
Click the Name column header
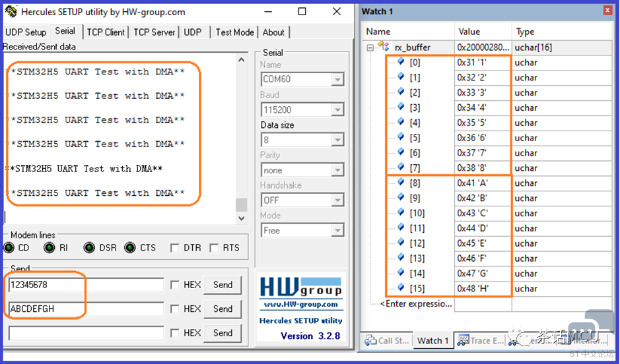tap(409, 32)
